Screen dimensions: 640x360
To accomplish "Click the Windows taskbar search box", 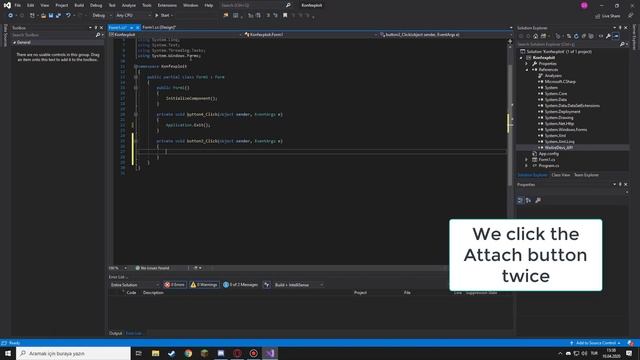I will click(73, 353).
